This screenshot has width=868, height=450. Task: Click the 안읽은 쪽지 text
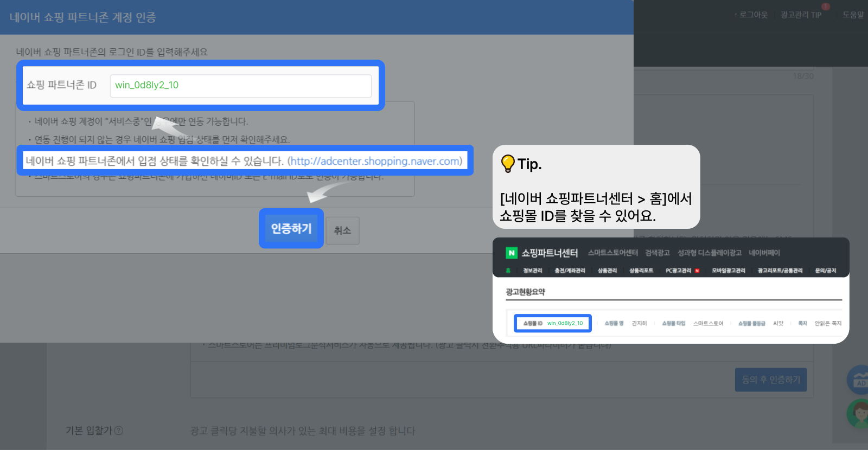pos(828,323)
